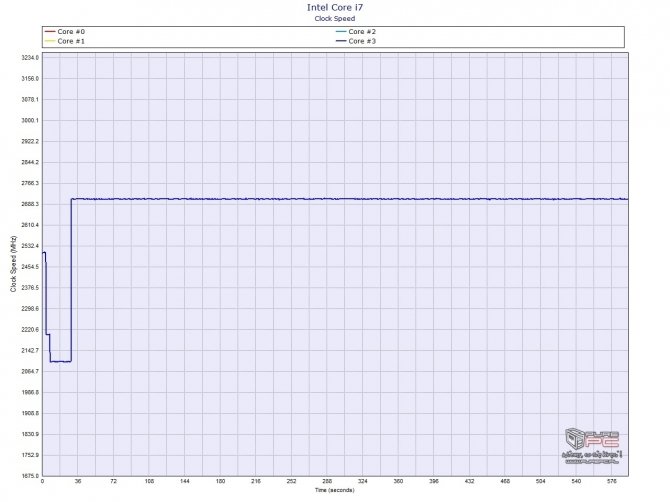Viewport: 670px width, 502px height.
Task: Click the 144 seconds x-axis tick
Action: tap(185, 481)
